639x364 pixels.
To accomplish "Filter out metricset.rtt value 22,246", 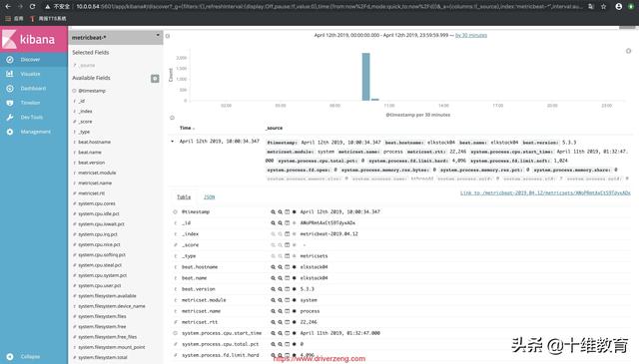I will pyautogui.click(x=280, y=322).
